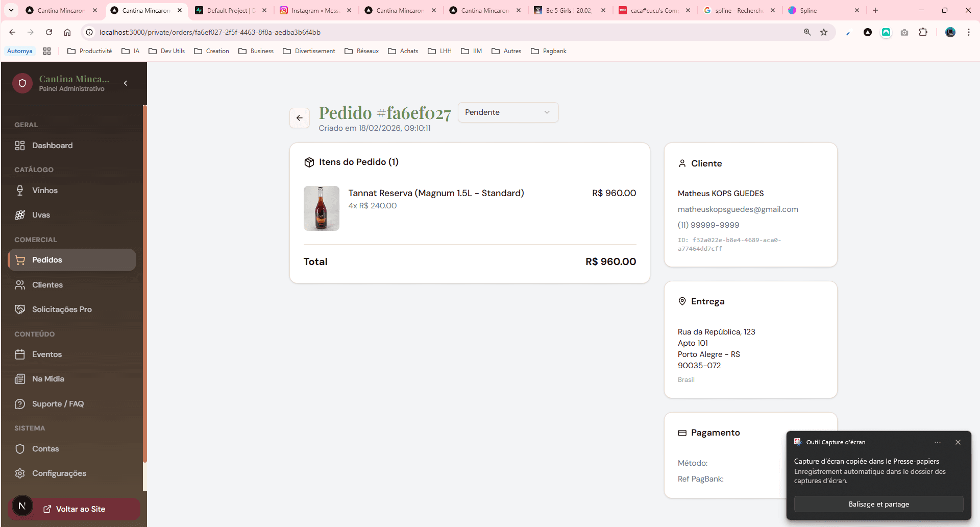The width and height of the screenshot is (980, 527).
Task: Reload the page in the browser
Action: [x=49, y=32]
